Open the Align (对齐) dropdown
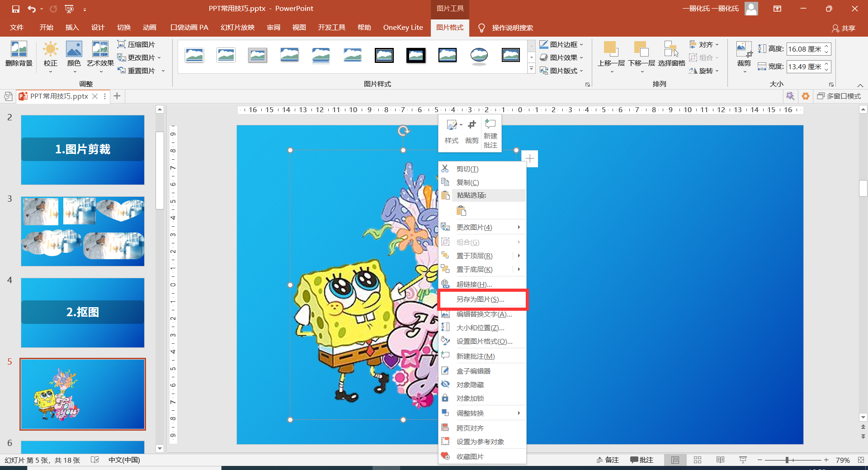The width and height of the screenshot is (868, 470). click(704, 44)
